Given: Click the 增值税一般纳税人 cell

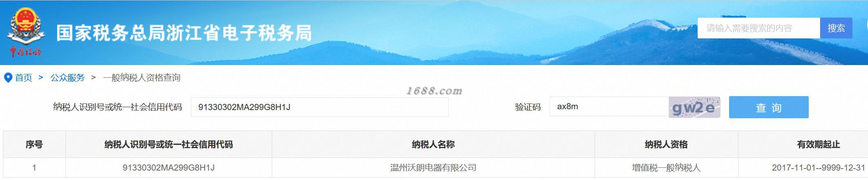Looking at the screenshot, I should [666, 168].
